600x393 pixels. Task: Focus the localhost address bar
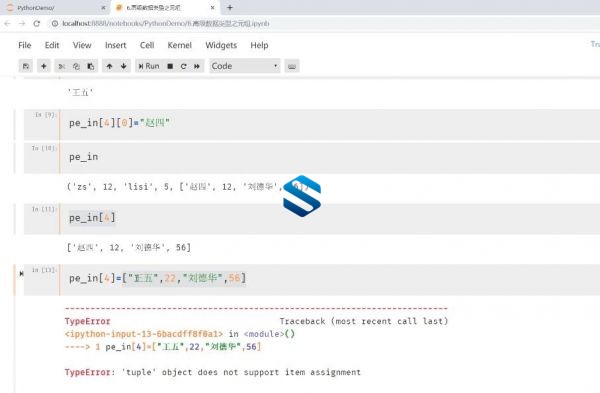(165, 24)
